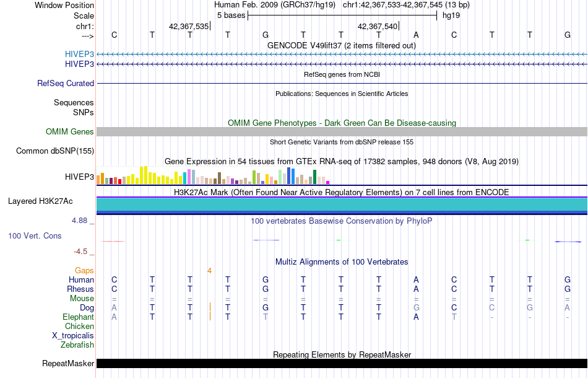The height and width of the screenshot is (378, 588).
Task: Click the 100 Vert. Cons label
Action: tap(35, 235)
